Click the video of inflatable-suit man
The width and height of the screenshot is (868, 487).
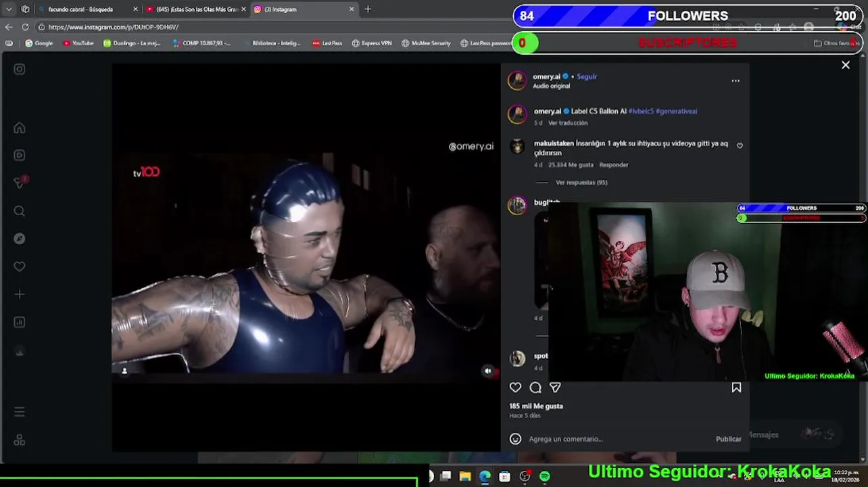click(306, 257)
